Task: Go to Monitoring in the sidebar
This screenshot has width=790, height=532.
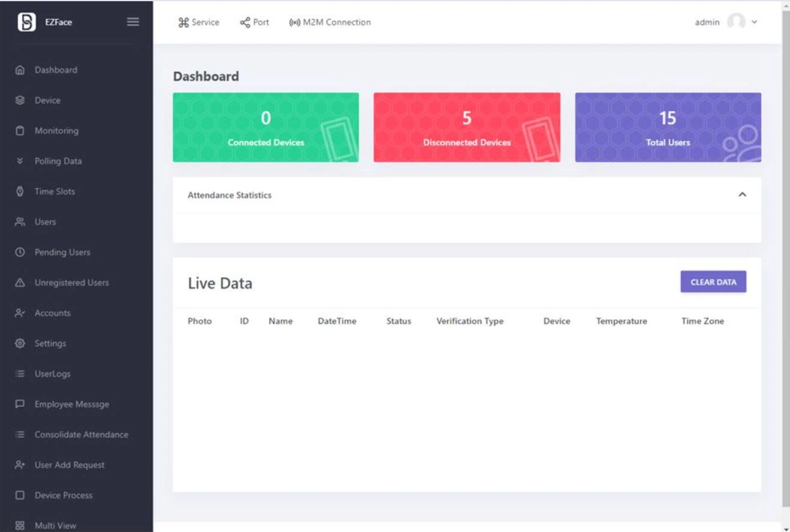Action: [x=56, y=131]
